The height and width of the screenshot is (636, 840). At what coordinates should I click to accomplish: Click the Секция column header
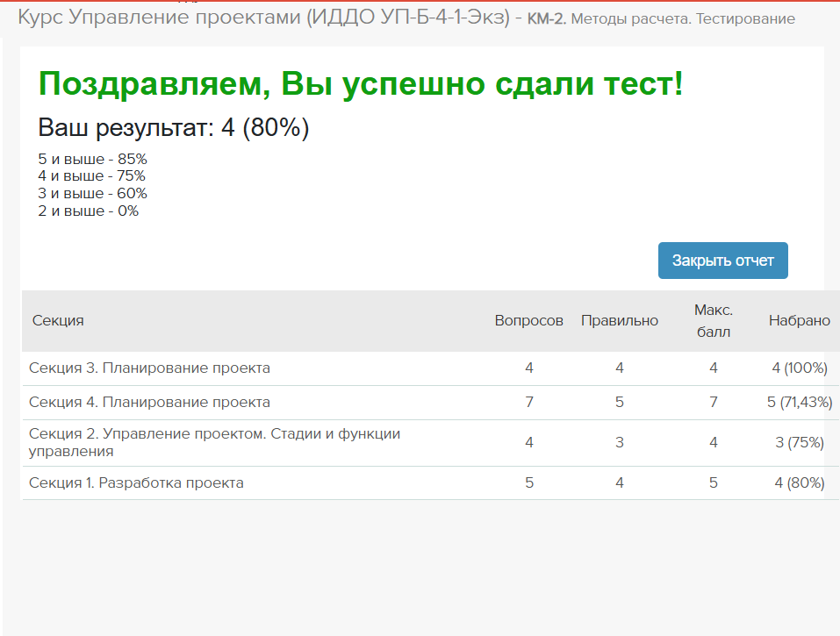pyautogui.click(x=58, y=321)
